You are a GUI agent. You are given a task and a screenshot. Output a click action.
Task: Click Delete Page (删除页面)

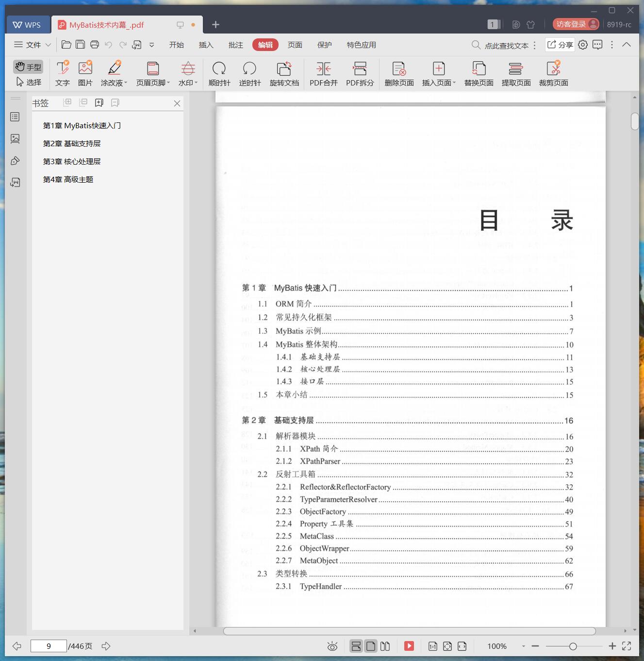tap(399, 73)
